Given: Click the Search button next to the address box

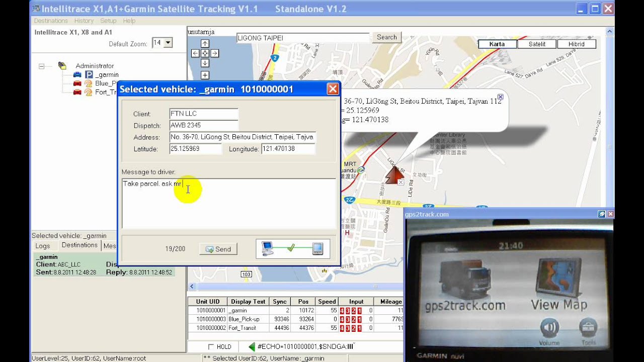Looking at the screenshot, I should tap(387, 37).
